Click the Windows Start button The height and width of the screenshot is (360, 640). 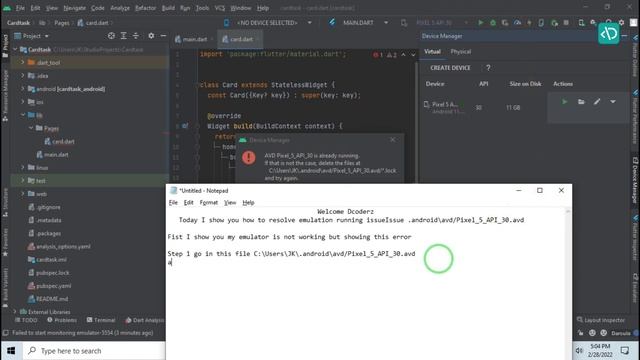point(11,351)
